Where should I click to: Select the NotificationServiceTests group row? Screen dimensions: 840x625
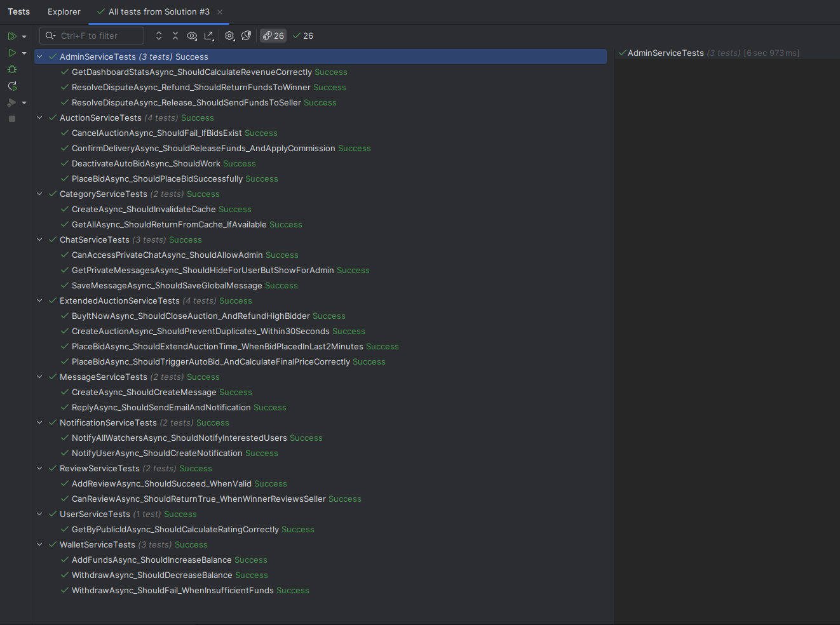click(320, 422)
